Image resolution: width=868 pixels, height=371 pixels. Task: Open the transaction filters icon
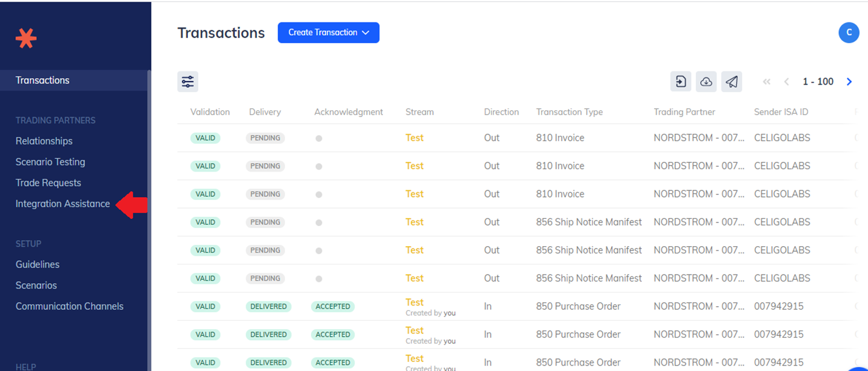click(x=188, y=81)
